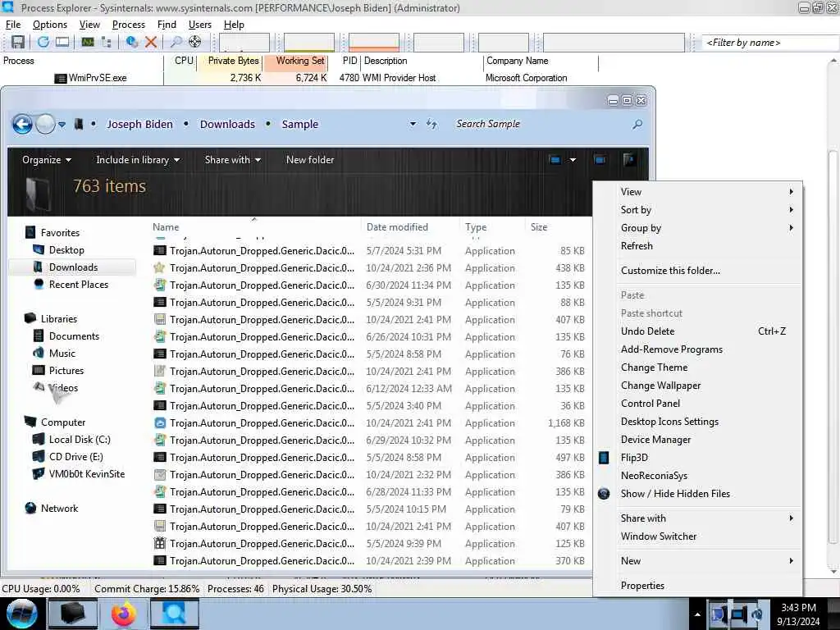
Task: Click the WmiPrvSE.exe process icon
Action: click(61, 78)
